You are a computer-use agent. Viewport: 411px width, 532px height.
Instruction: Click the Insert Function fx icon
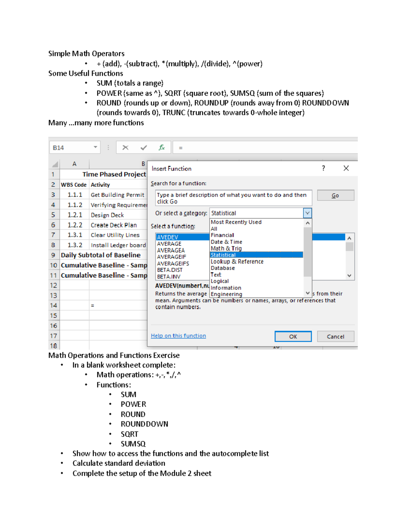point(162,147)
